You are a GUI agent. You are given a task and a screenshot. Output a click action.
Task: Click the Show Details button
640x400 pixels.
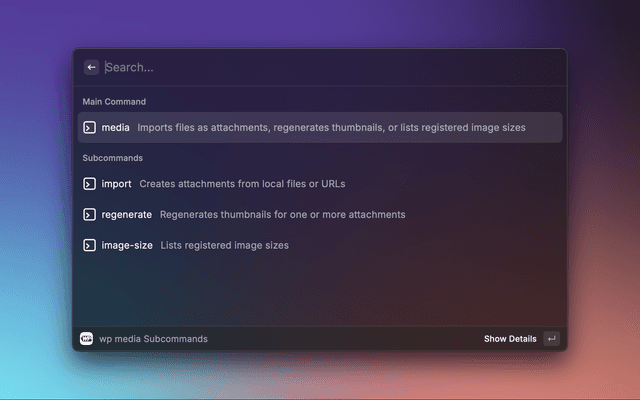[x=510, y=339]
